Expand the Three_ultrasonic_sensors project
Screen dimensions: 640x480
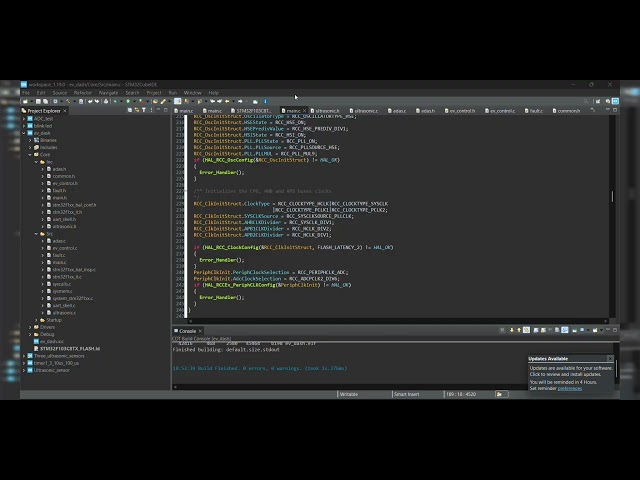[24, 356]
